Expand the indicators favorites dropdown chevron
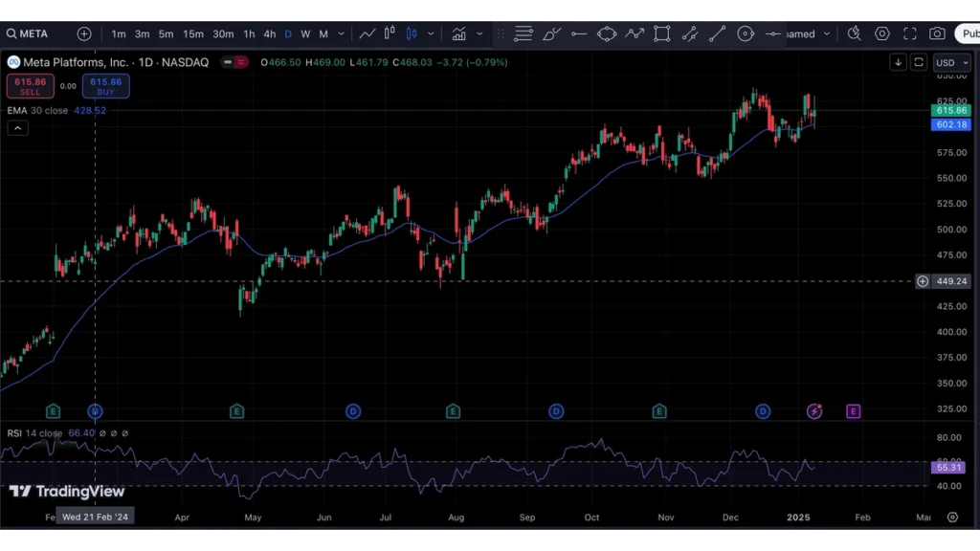Viewport: 980px width, 551px height. pyautogui.click(x=479, y=33)
